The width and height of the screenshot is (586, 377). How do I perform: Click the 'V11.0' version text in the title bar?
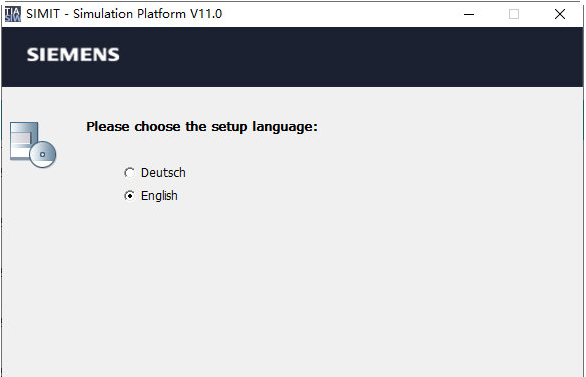coord(206,14)
